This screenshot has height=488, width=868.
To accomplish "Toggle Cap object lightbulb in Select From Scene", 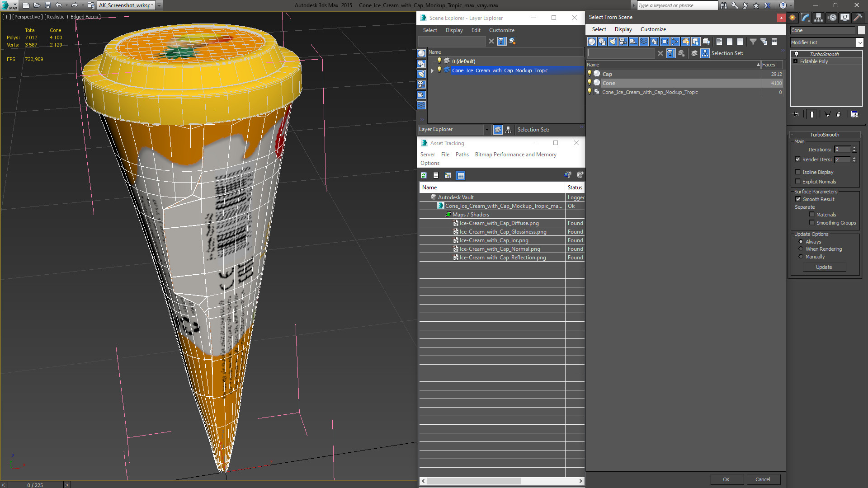I will coord(589,74).
